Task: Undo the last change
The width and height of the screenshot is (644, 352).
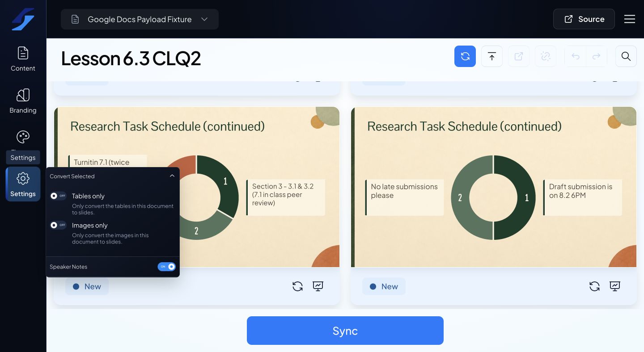Action: tap(576, 56)
